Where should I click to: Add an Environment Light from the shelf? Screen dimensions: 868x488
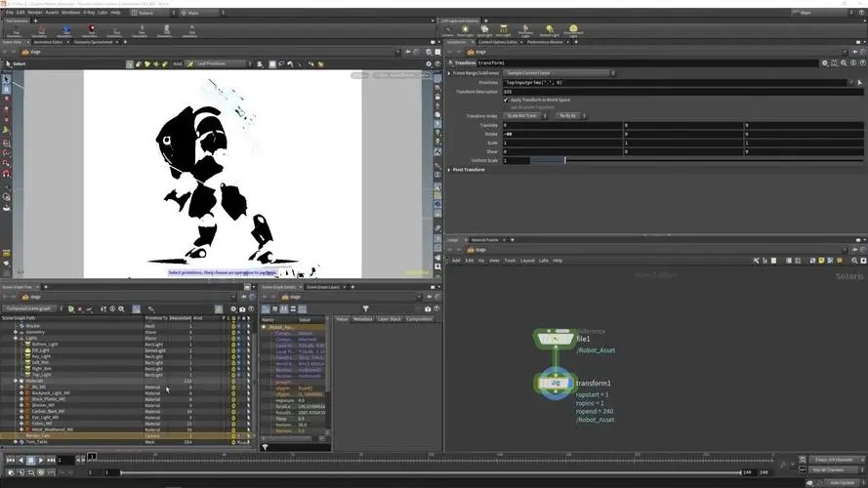pos(573,29)
